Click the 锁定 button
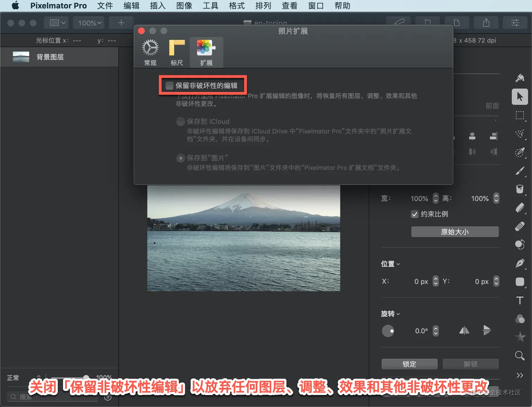The image size is (532, 407). [x=410, y=364]
